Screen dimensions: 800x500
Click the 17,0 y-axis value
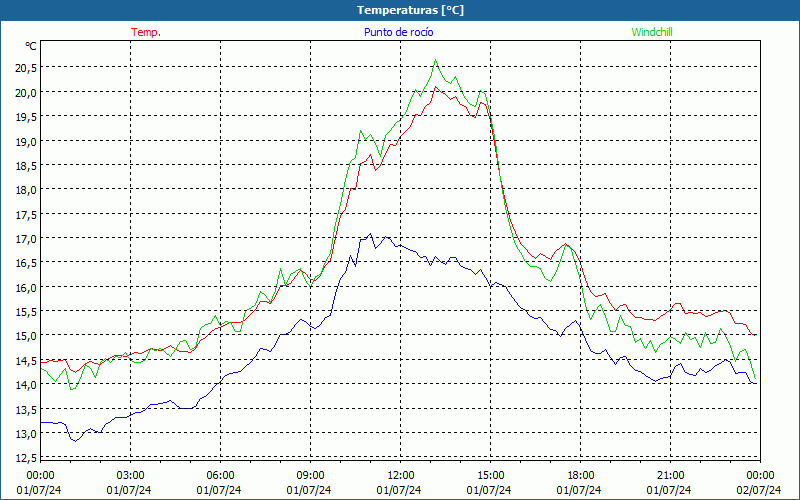(x=24, y=239)
